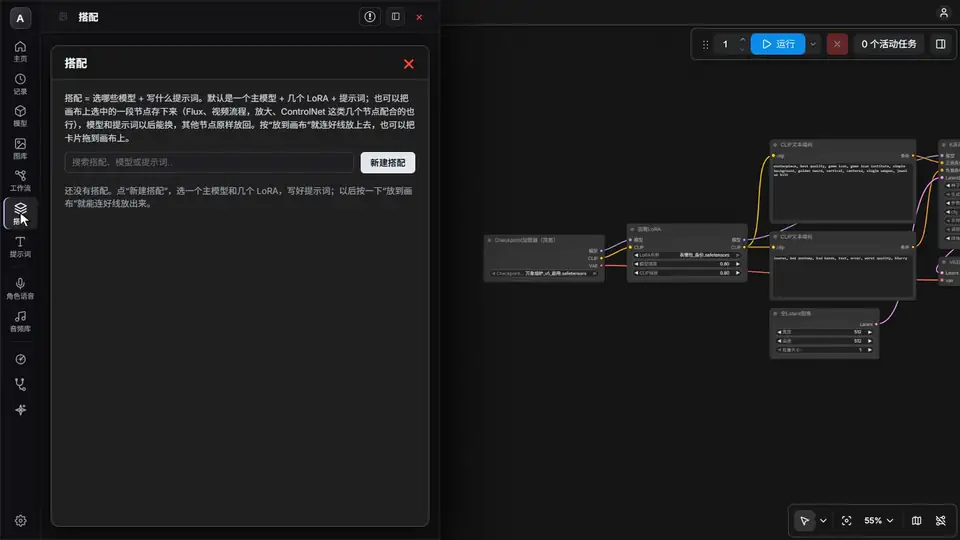The image size is (960, 540).
Task: Select the 搭配 layers sidebar icon
Action: (20, 213)
